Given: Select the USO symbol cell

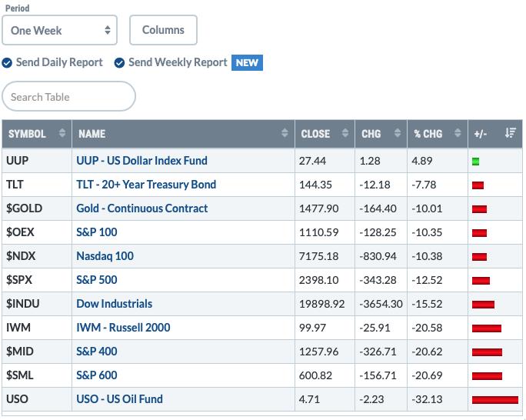Looking at the screenshot, I should coord(37,399).
